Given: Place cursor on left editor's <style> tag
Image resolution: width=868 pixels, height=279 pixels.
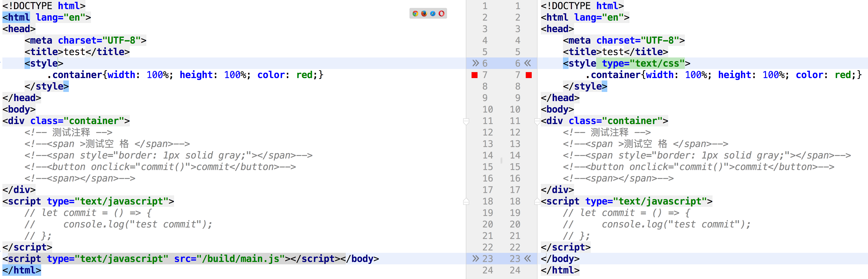Looking at the screenshot, I should point(44,63).
